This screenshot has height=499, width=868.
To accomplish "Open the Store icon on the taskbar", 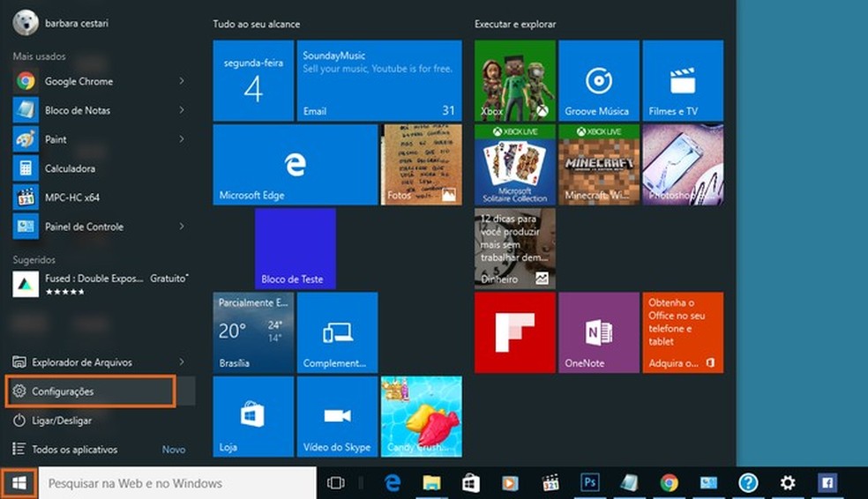I will (x=471, y=483).
